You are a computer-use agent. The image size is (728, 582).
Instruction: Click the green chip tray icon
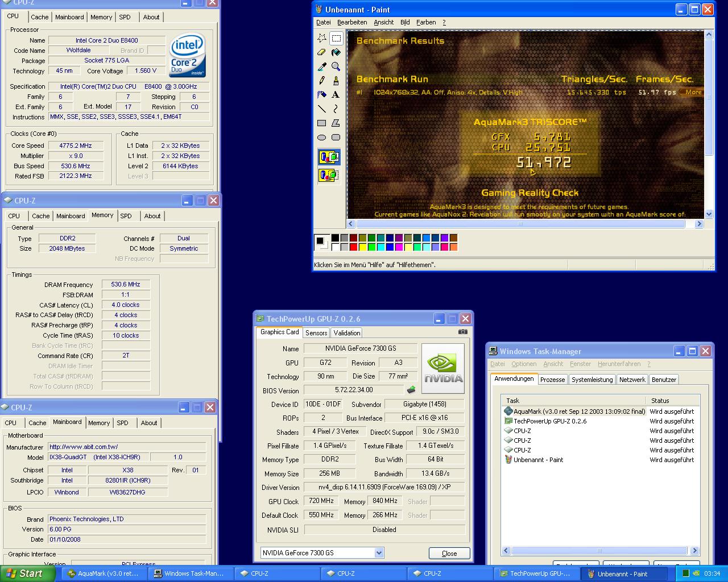(685, 573)
